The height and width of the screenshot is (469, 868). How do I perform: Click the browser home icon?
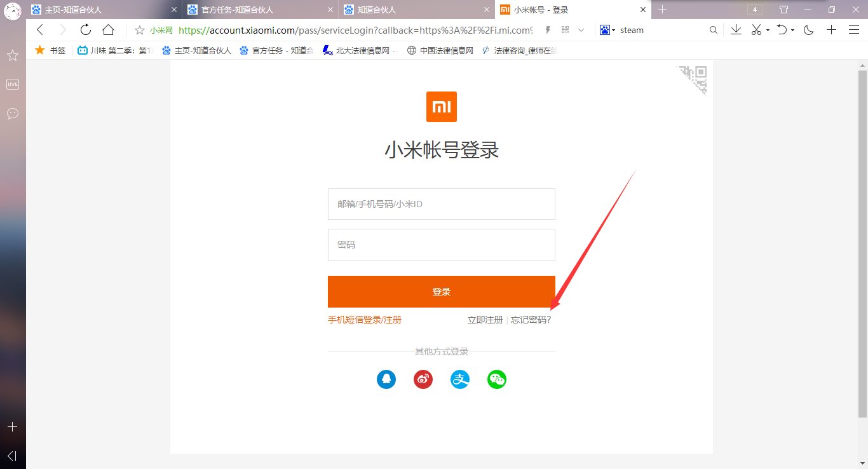108,29
